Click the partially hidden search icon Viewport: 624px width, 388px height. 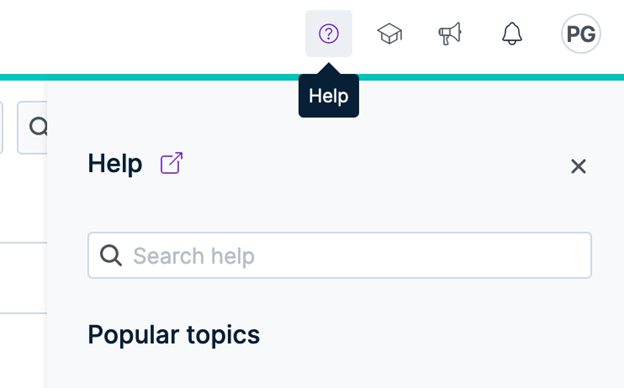38,127
